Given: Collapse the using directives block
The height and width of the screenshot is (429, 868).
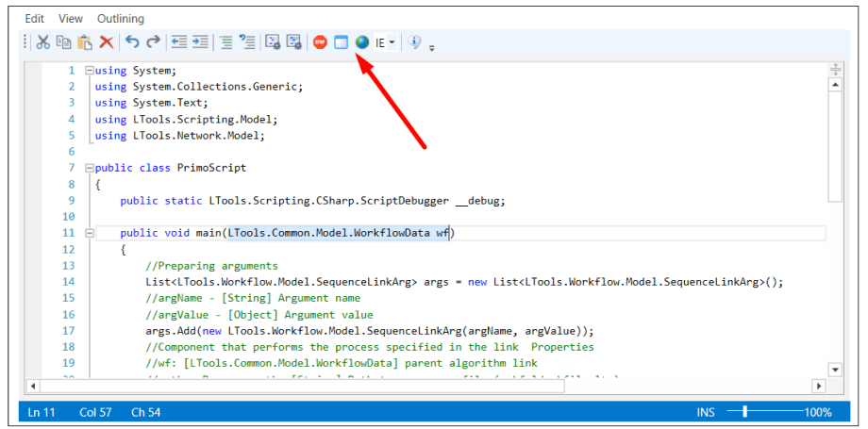Looking at the screenshot, I should pos(90,71).
